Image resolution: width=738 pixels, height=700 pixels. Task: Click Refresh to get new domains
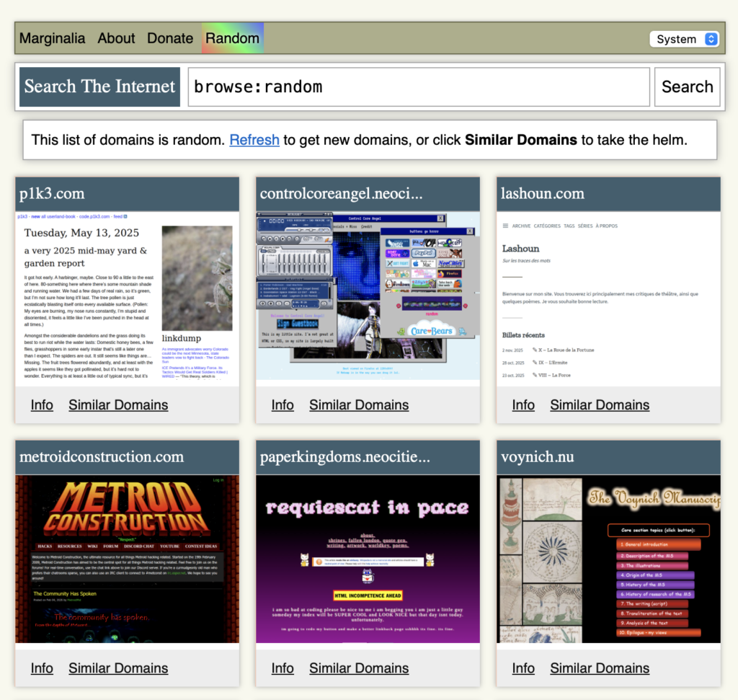pos(254,140)
